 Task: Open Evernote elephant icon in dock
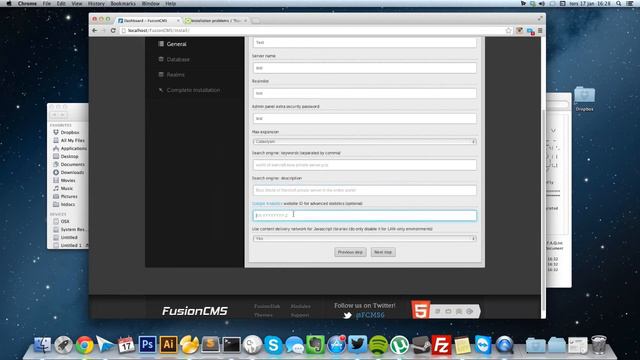click(315, 345)
